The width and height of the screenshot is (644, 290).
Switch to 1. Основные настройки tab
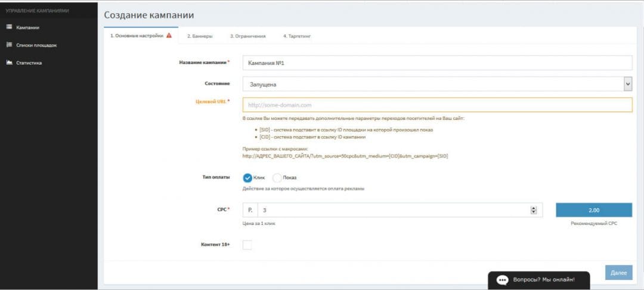pyautogui.click(x=141, y=36)
